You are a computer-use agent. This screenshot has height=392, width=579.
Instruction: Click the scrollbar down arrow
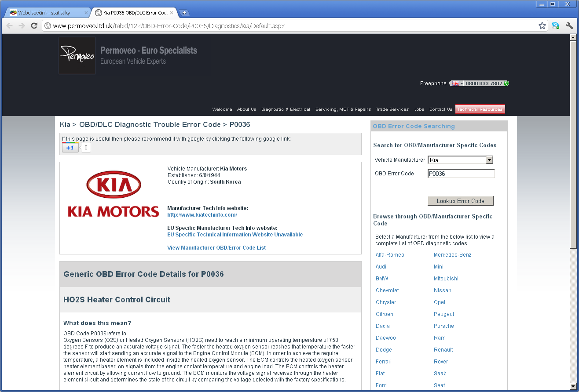573,385
